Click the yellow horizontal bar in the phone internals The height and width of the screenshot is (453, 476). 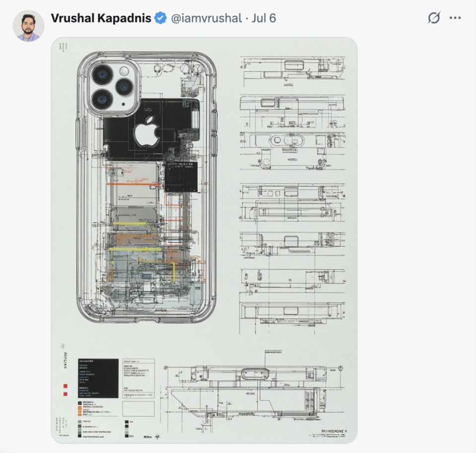pyautogui.click(x=130, y=224)
